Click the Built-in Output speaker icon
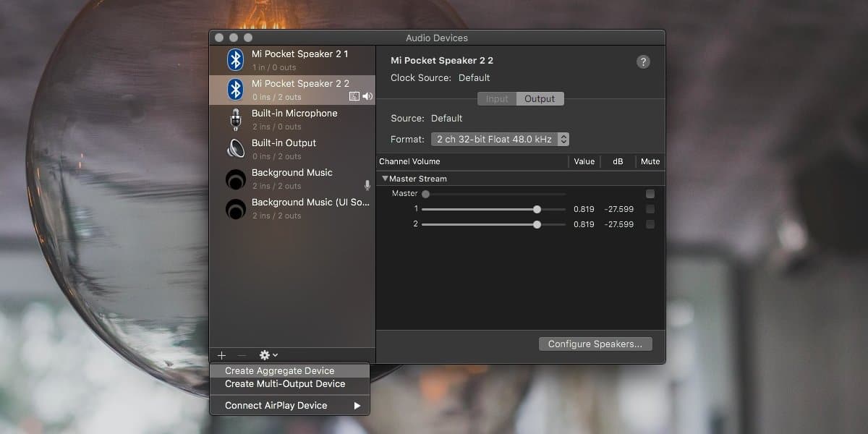Viewport: 868px width, 434px height. point(235,148)
